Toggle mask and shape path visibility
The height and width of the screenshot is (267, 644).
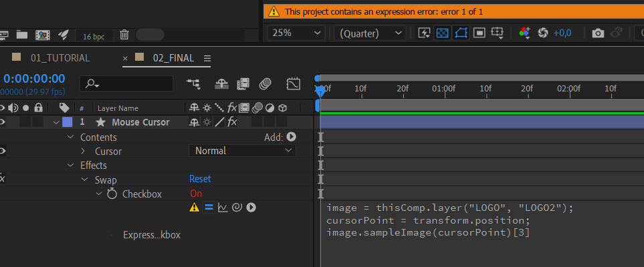coord(460,33)
